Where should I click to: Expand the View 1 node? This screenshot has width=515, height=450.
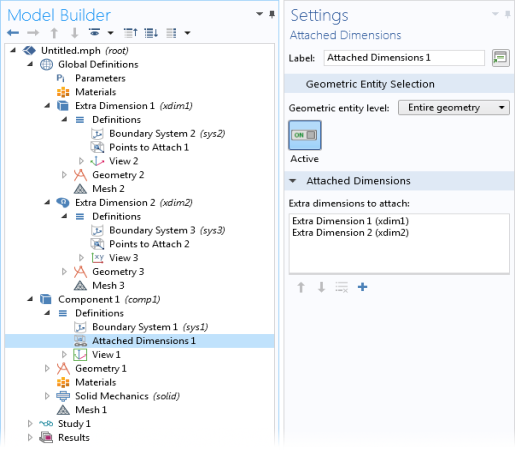pyautogui.click(x=64, y=354)
